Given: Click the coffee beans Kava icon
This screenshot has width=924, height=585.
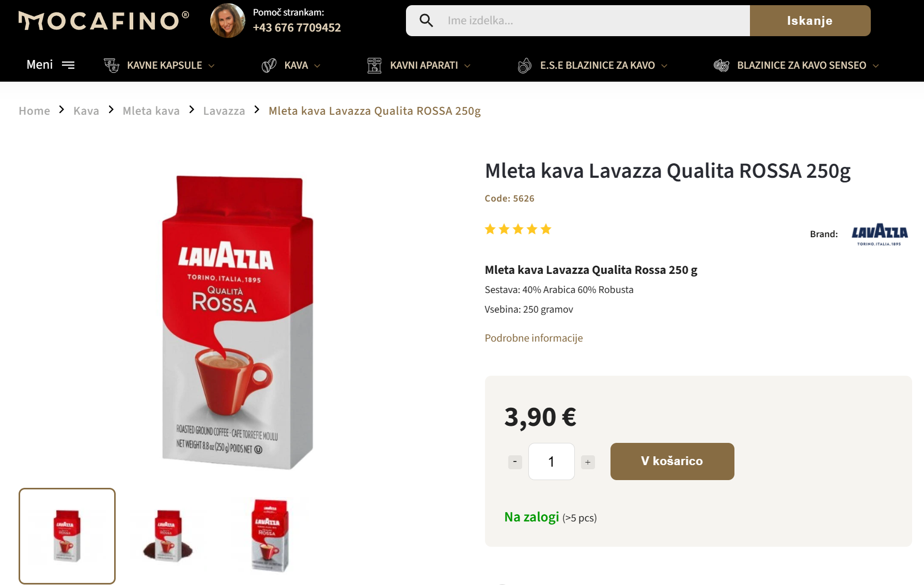Looking at the screenshot, I should 269,66.
